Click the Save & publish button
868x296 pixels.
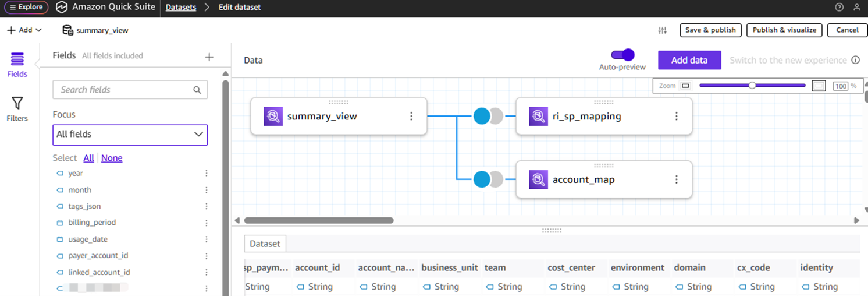710,30
